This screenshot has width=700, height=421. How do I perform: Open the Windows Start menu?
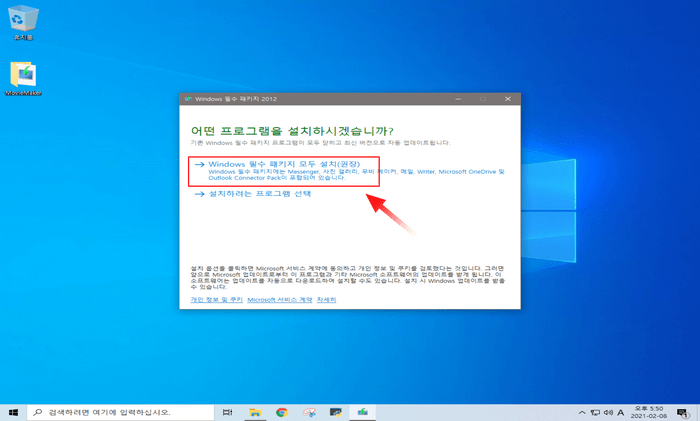pyautogui.click(x=13, y=413)
